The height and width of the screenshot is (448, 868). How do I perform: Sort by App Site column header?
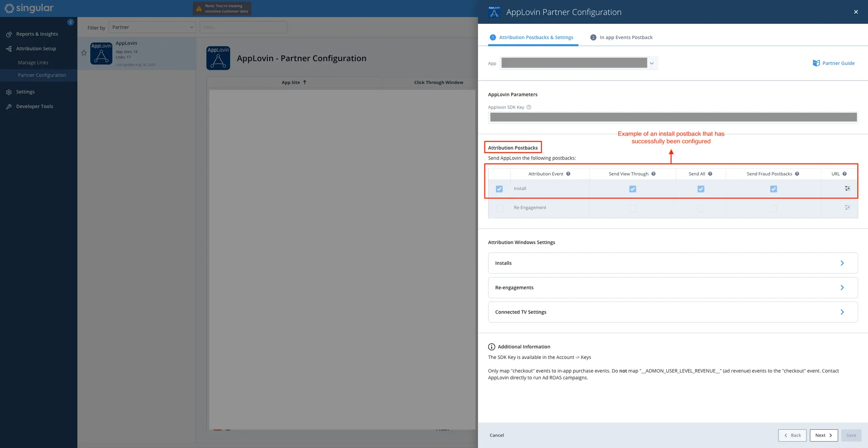[x=294, y=82]
